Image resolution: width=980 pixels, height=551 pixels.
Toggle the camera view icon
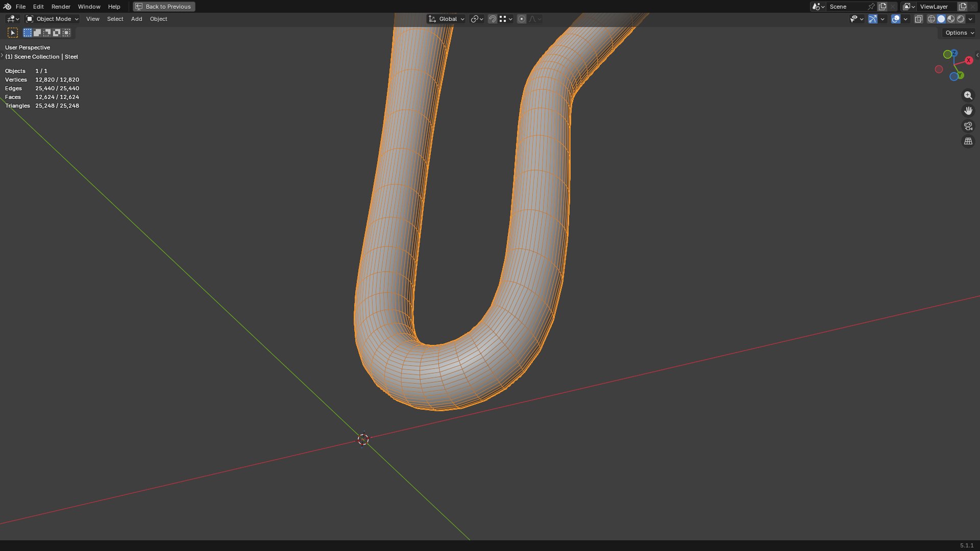tap(968, 126)
